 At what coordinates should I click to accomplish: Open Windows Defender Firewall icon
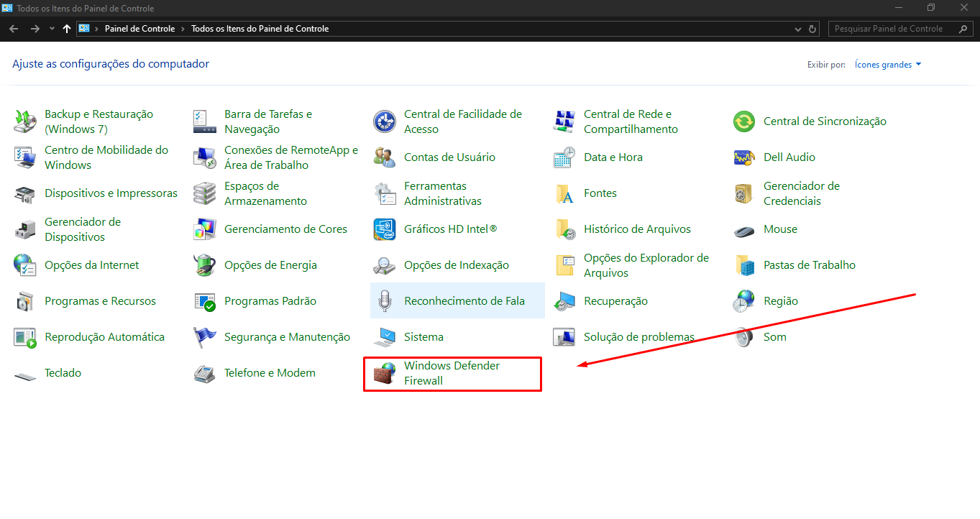(x=385, y=373)
